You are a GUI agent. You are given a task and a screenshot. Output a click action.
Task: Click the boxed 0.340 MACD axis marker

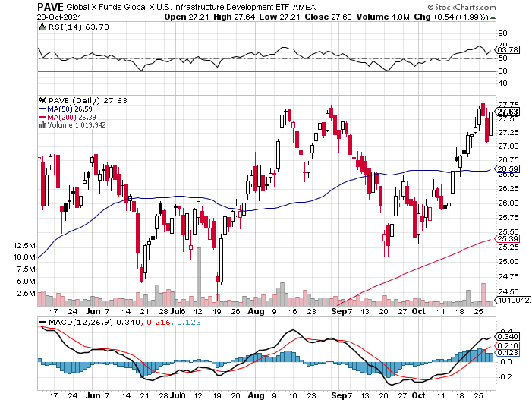point(507,336)
